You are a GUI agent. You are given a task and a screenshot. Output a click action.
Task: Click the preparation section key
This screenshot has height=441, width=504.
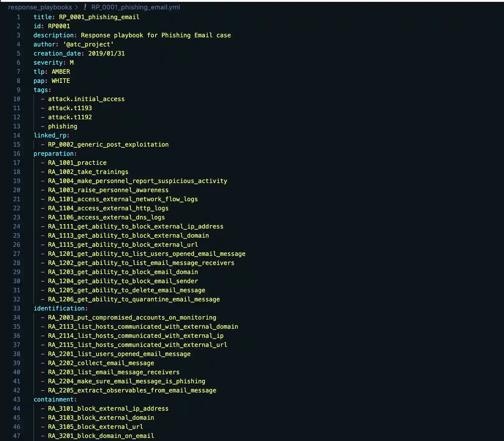pos(53,154)
